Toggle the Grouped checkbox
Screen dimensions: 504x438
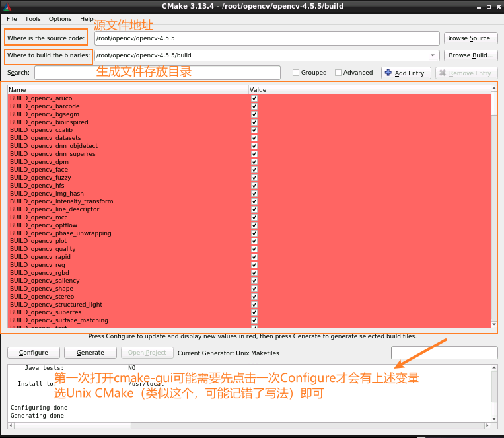(x=296, y=73)
